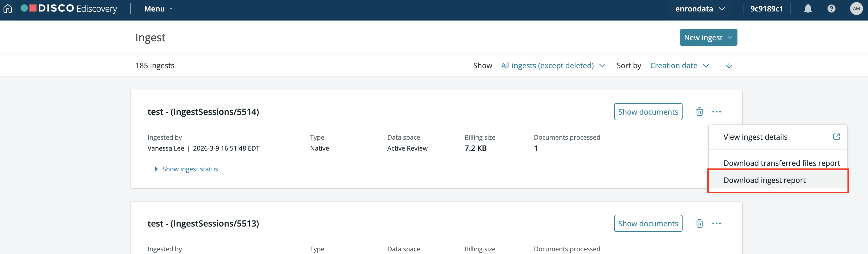The image size is (868, 254).
Task: Click the Native type value
Action: tap(319, 148)
